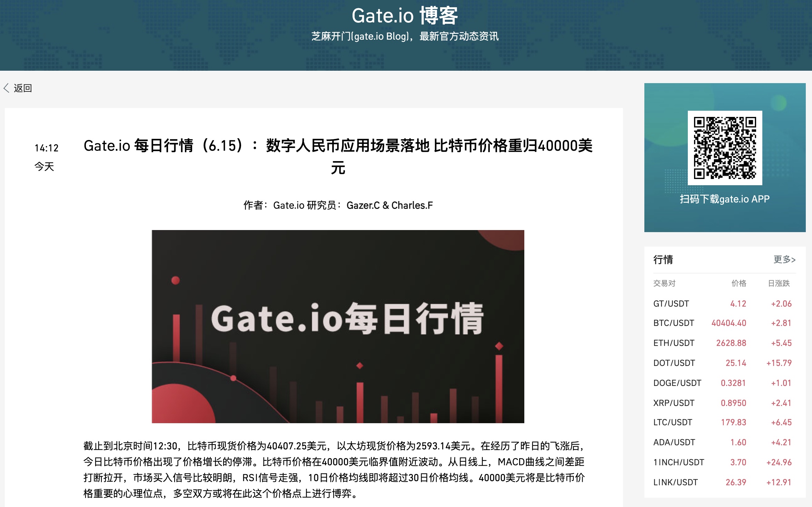Click the Gate.io每日行情 article banner image
The height and width of the screenshot is (507, 812).
(338, 326)
